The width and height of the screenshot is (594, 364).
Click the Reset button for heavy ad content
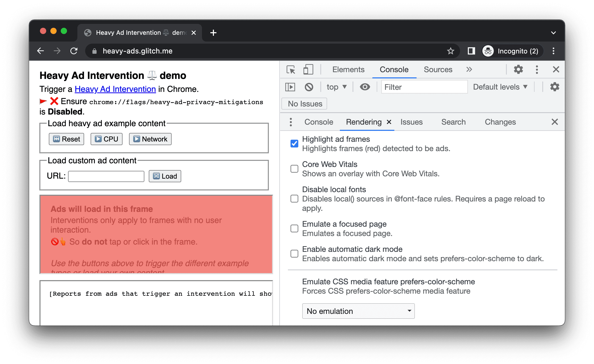(66, 139)
